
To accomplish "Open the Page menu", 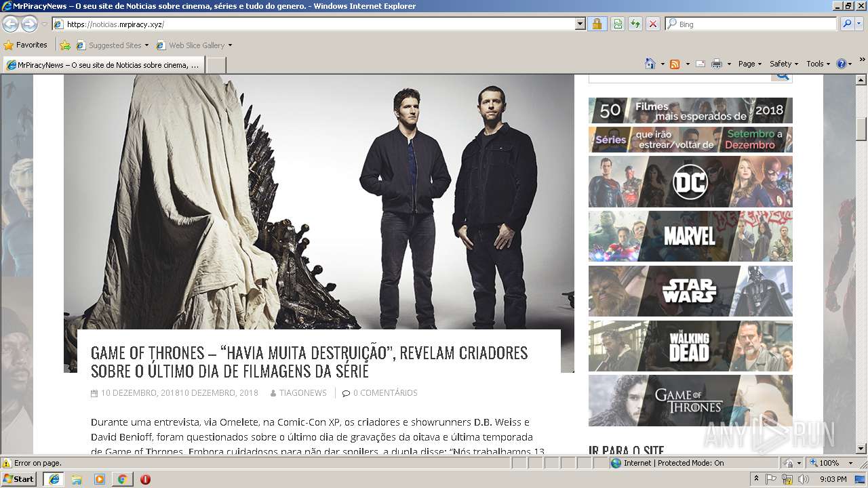I will click(x=749, y=64).
